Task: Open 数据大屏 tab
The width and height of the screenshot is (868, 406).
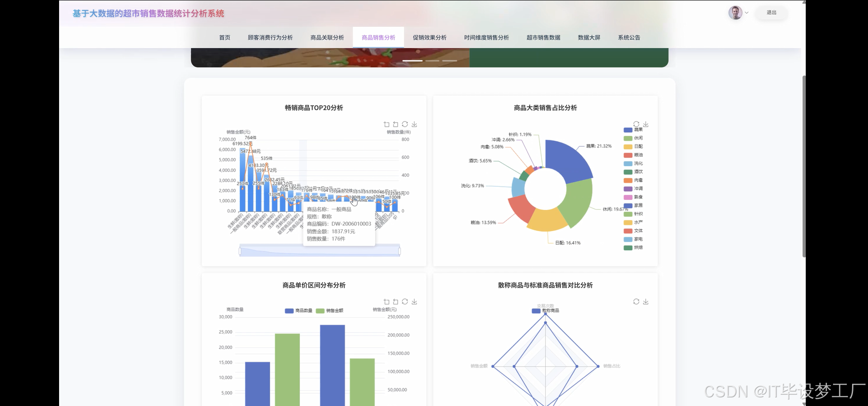Action: click(589, 38)
